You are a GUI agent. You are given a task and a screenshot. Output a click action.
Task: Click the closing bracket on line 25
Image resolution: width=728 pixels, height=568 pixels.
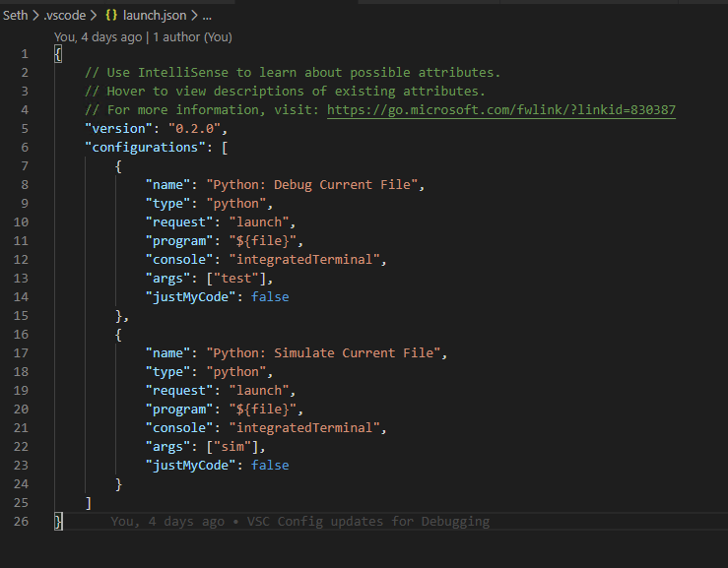(89, 503)
